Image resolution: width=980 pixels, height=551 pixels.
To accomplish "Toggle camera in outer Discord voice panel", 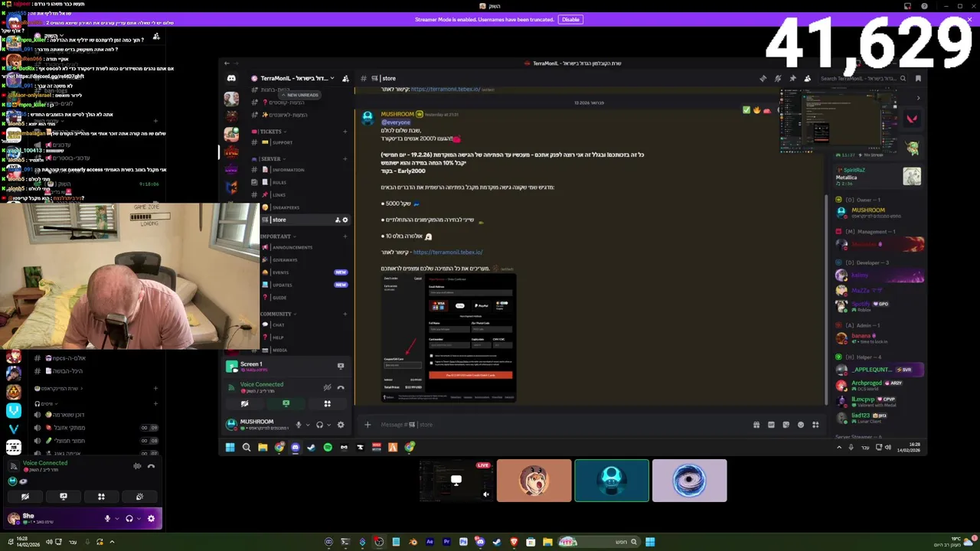I will point(25,497).
